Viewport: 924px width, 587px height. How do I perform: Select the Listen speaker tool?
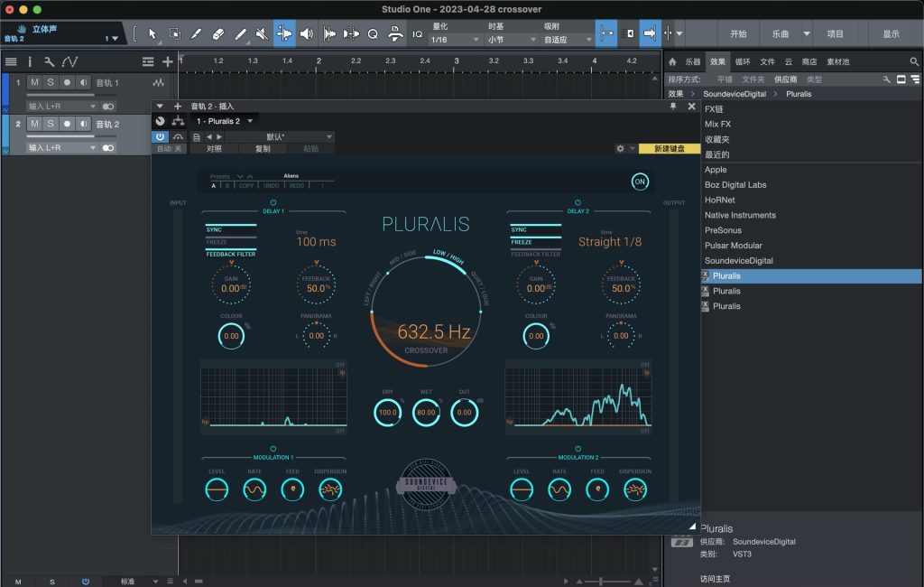click(307, 33)
